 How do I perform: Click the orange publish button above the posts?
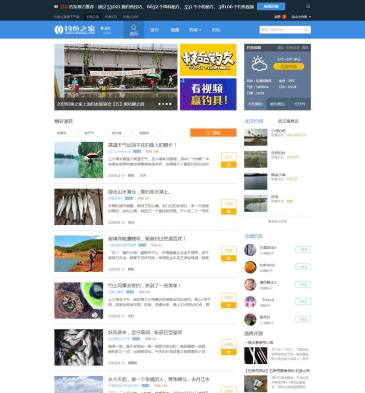(213, 133)
